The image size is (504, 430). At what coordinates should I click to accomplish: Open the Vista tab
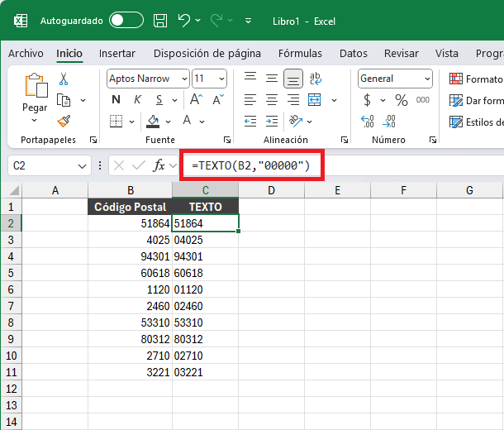pos(446,53)
